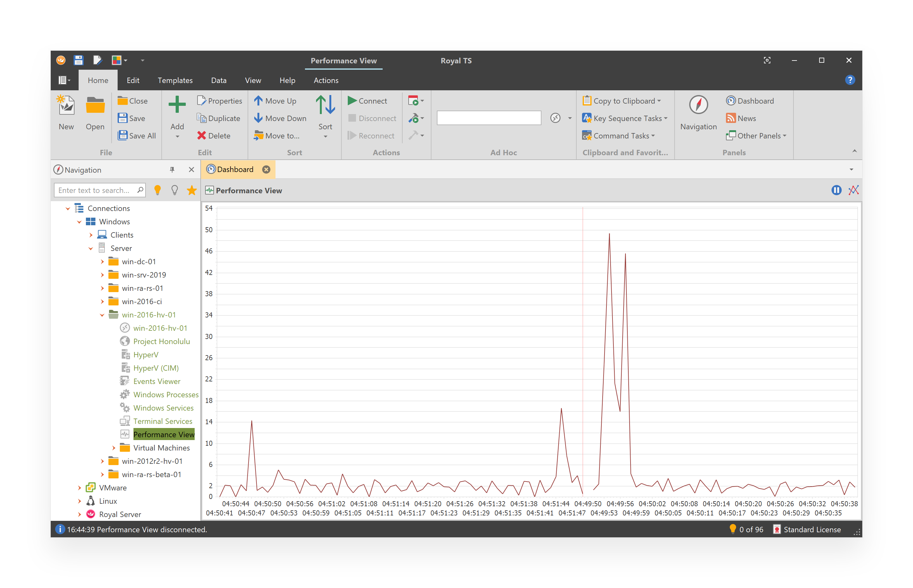Click inside the Ad Hoc search field
Screen dimensions: 913x588
point(489,118)
